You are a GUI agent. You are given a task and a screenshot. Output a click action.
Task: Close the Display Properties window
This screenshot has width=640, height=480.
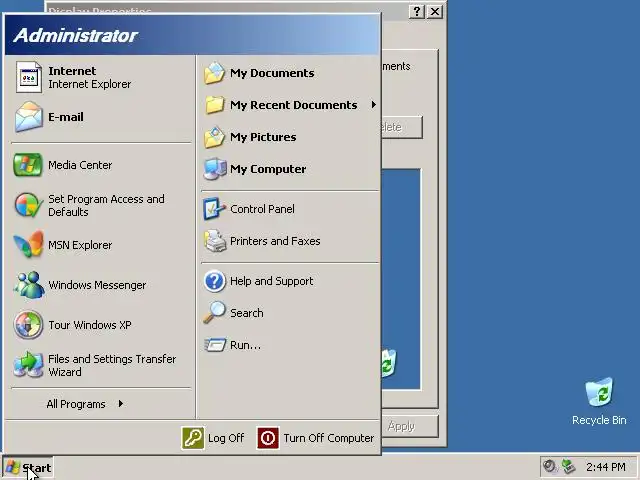[435, 11]
